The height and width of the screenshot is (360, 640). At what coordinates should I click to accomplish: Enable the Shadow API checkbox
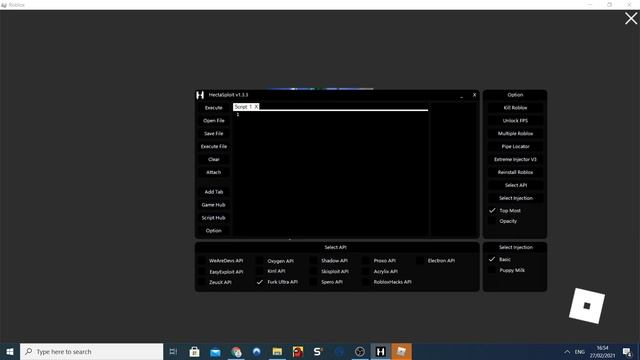point(313,260)
